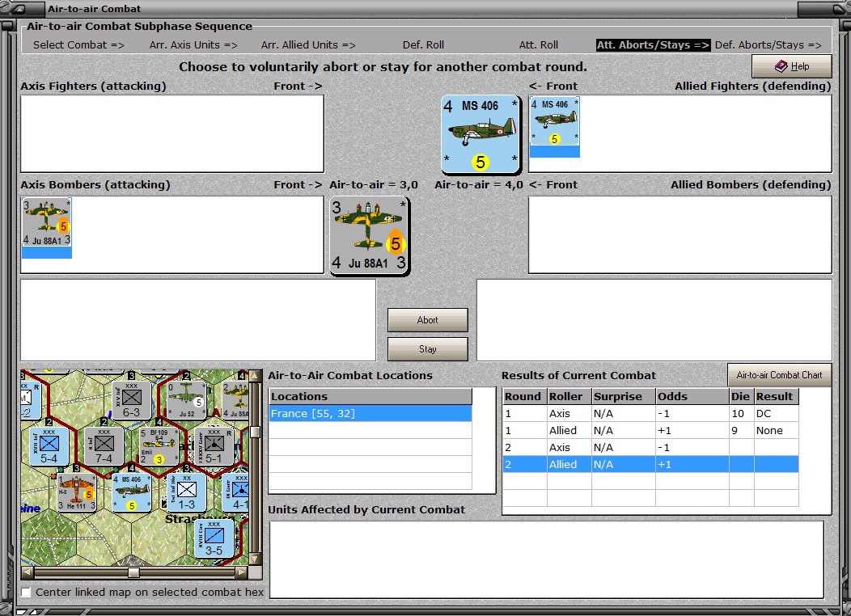Click 1-3 infantry division counter on map
The image size is (851, 616).
(186, 492)
